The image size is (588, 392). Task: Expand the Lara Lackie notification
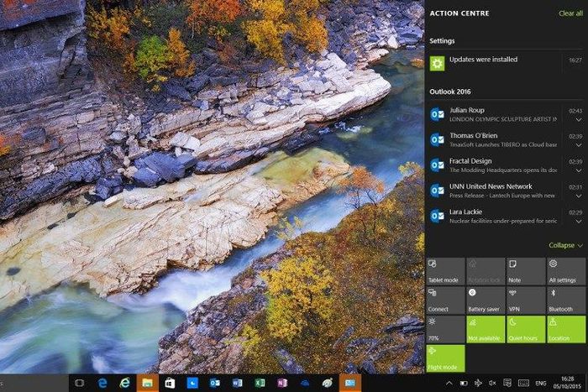click(x=579, y=222)
